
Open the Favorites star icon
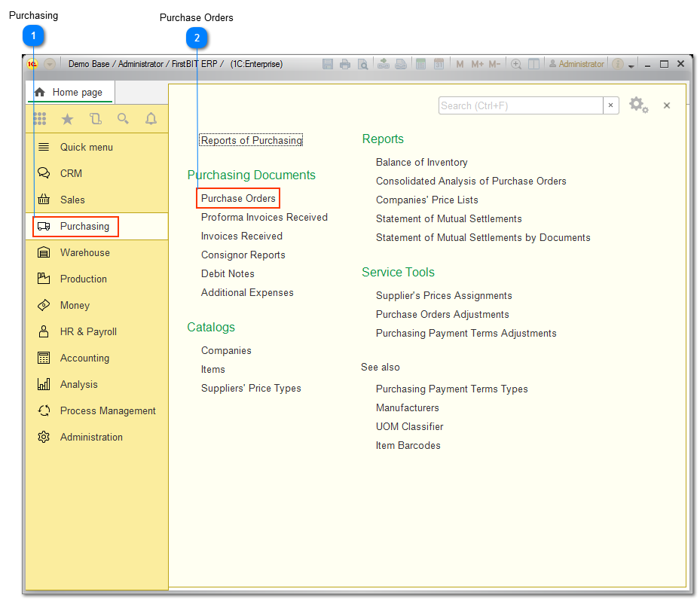coord(67,118)
